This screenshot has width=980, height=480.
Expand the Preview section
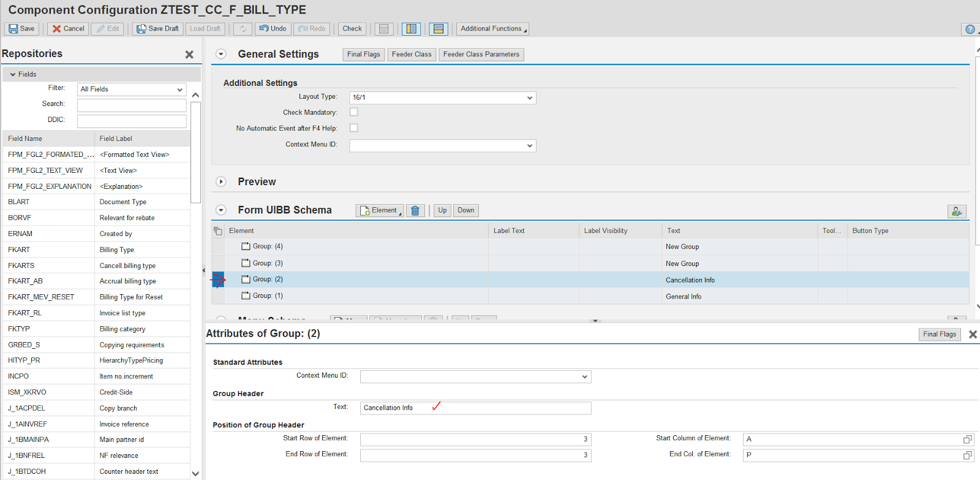click(221, 182)
